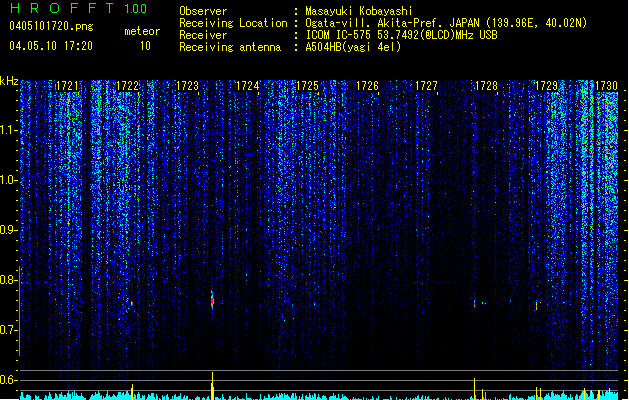The width and height of the screenshot is (629, 400).
Task: Click the meteor count label
Action: point(142,31)
